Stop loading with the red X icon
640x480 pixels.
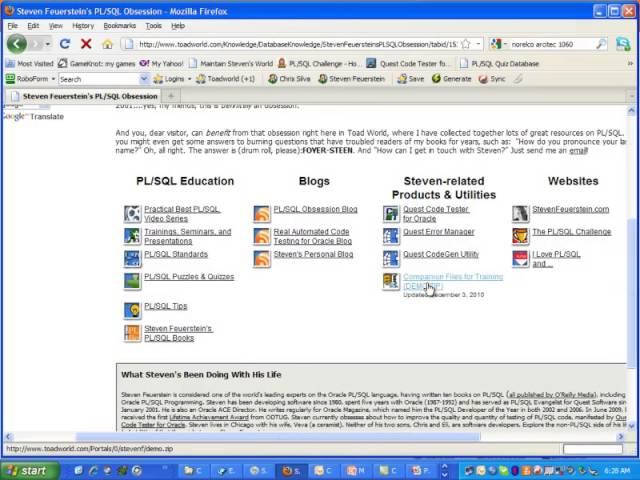pyautogui.click(x=86, y=44)
